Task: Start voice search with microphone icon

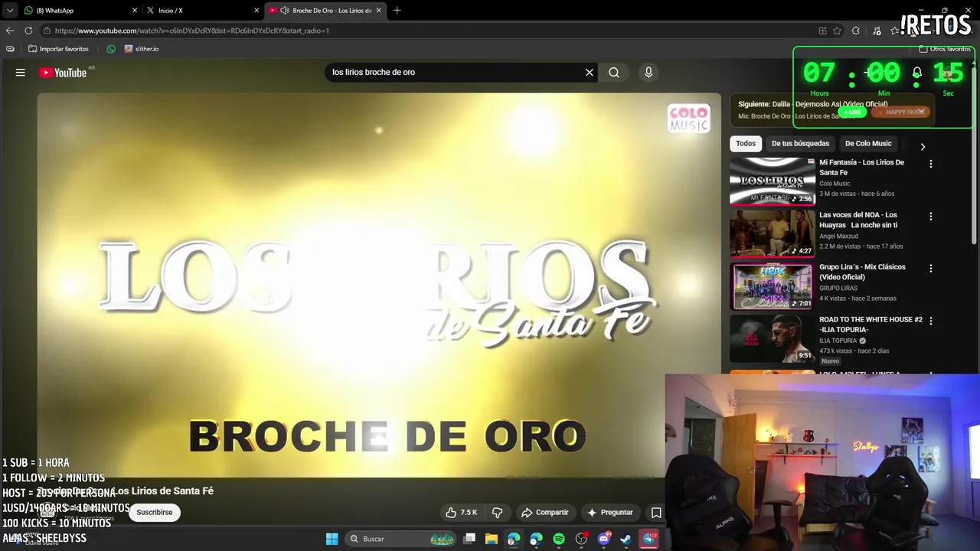Action: [648, 72]
